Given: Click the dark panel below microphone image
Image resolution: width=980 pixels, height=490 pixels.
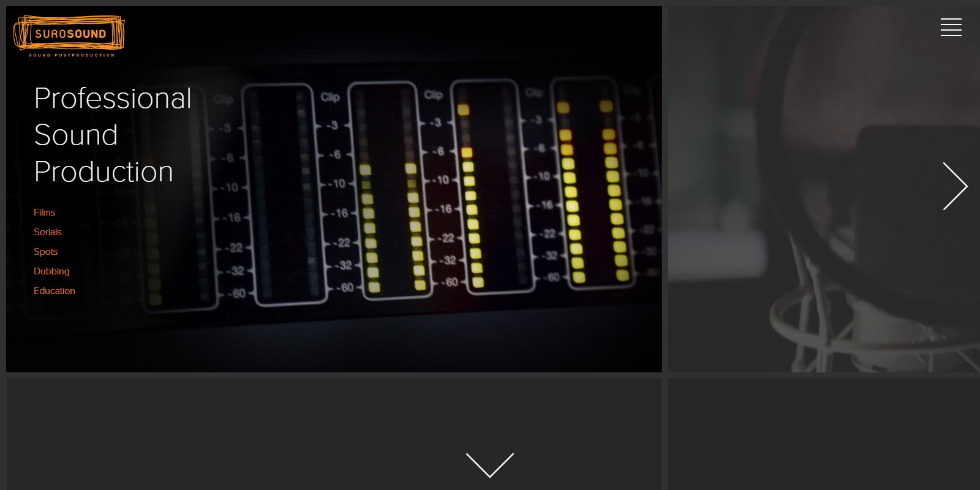Looking at the screenshot, I should 824,434.
